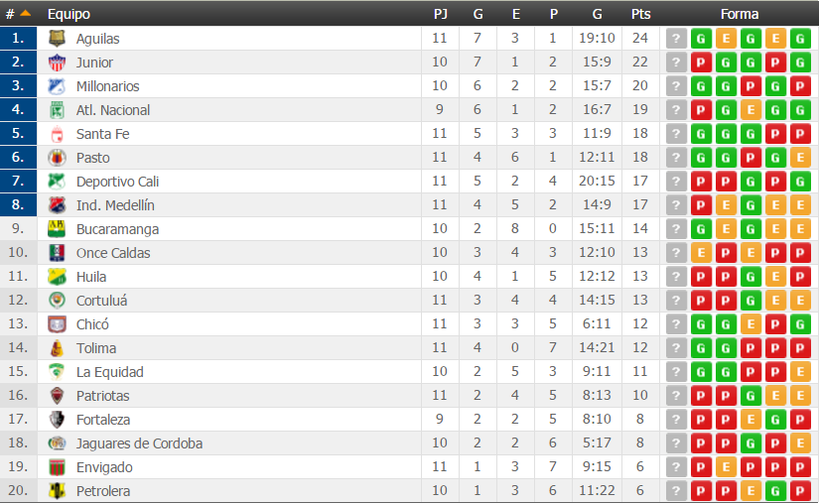Open the Jaguares de Cordoba team link
The width and height of the screenshot is (820, 504).
[x=139, y=443]
